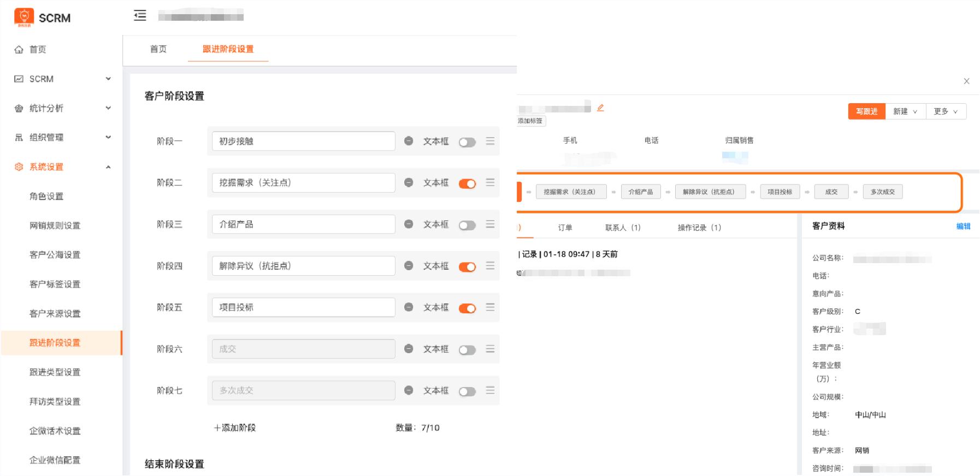The width and height of the screenshot is (980, 476).
Task: Click the 统计分析 dashboard icon
Action: (19, 108)
